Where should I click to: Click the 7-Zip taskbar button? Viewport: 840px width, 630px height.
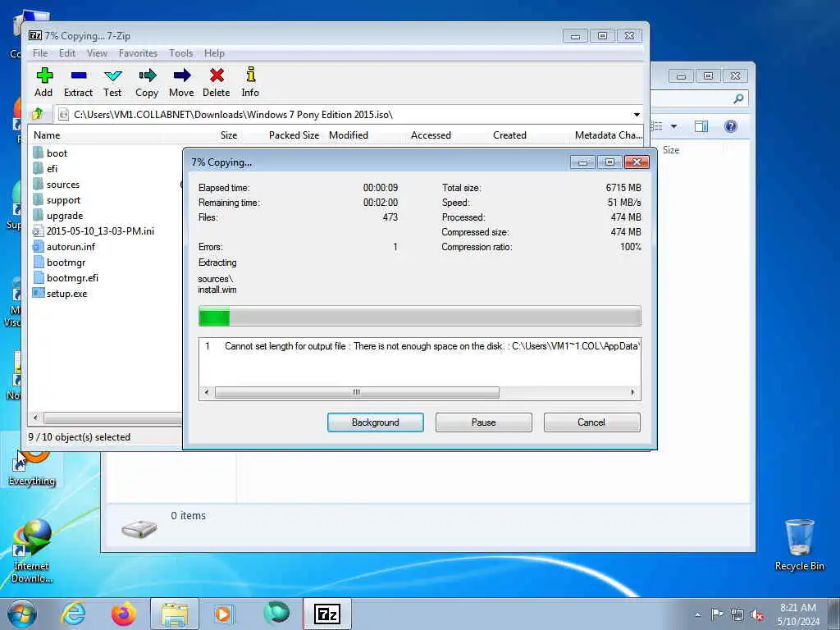click(x=327, y=614)
